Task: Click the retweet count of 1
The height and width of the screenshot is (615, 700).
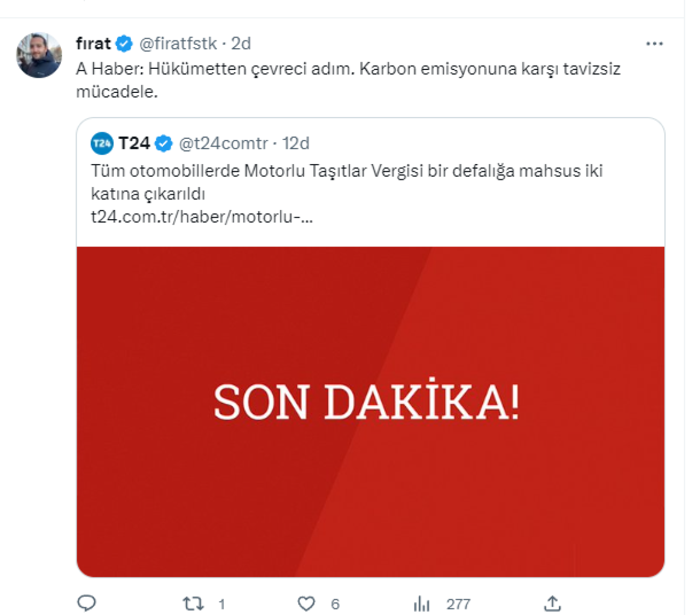Action: click(221, 603)
